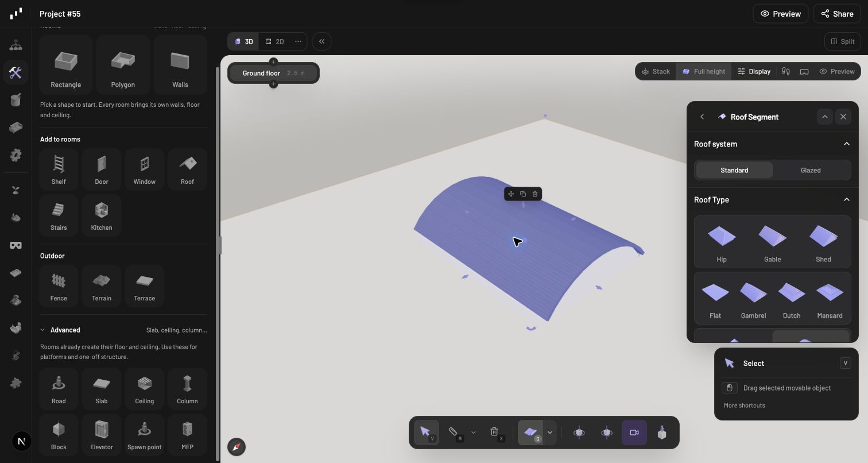This screenshot has height=463, width=868.
Task: Open the view mode more options ellipsis
Action: pos(298,41)
